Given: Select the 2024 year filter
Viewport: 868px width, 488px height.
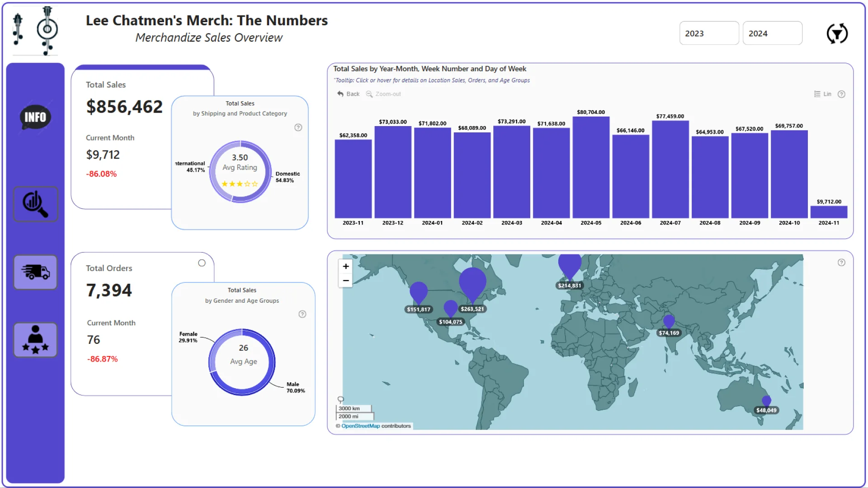Looking at the screenshot, I should pyautogui.click(x=772, y=33).
